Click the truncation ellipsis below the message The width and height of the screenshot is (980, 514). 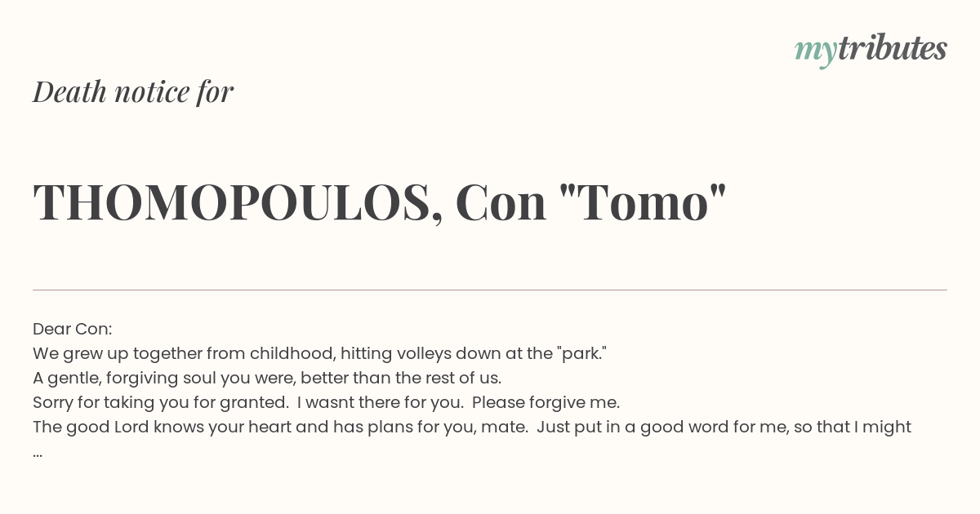(x=38, y=452)
